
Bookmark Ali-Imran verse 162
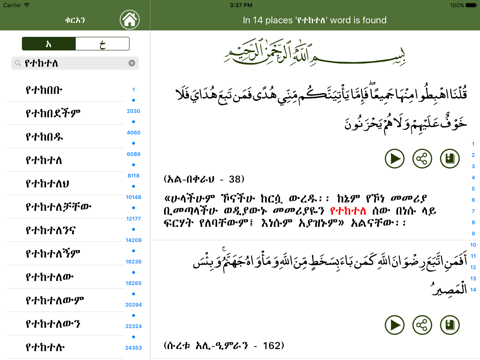click(450, 325)
